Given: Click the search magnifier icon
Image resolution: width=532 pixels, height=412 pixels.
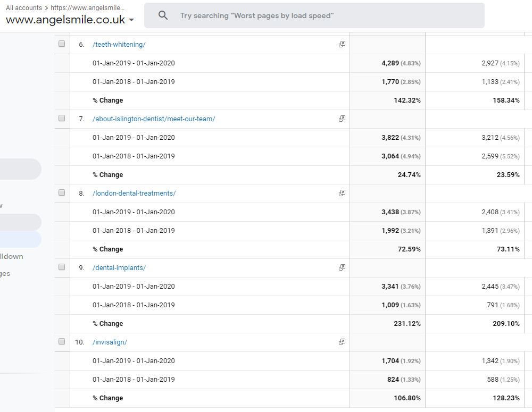Looking at the screenshot, I should [x=163, y=15].
